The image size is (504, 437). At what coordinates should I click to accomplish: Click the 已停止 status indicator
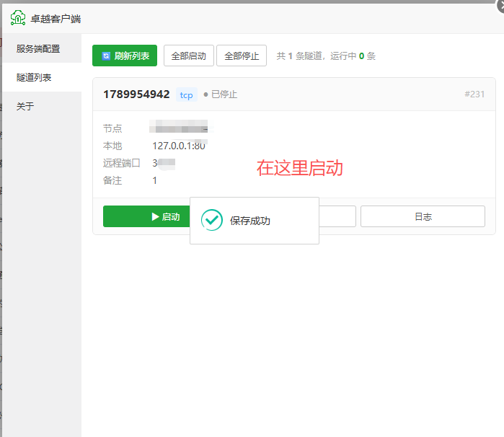pyautogui.click(x=221, y=94)
